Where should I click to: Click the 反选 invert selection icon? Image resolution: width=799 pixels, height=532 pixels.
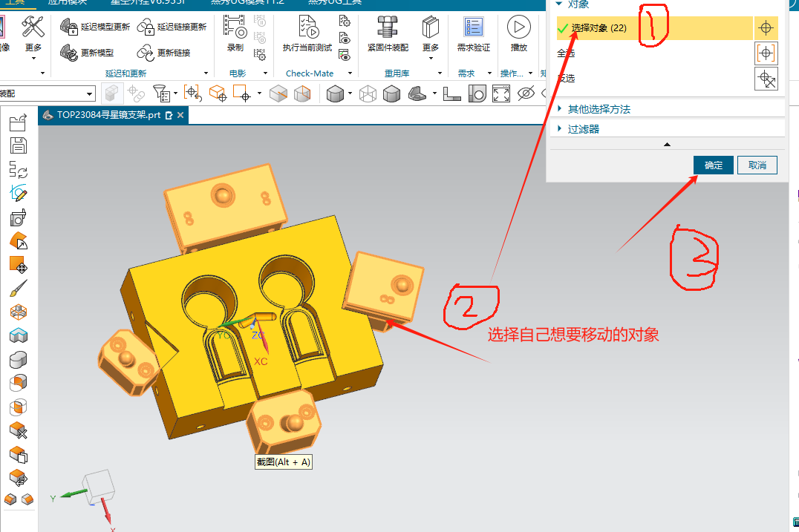[x=766, y=78]
